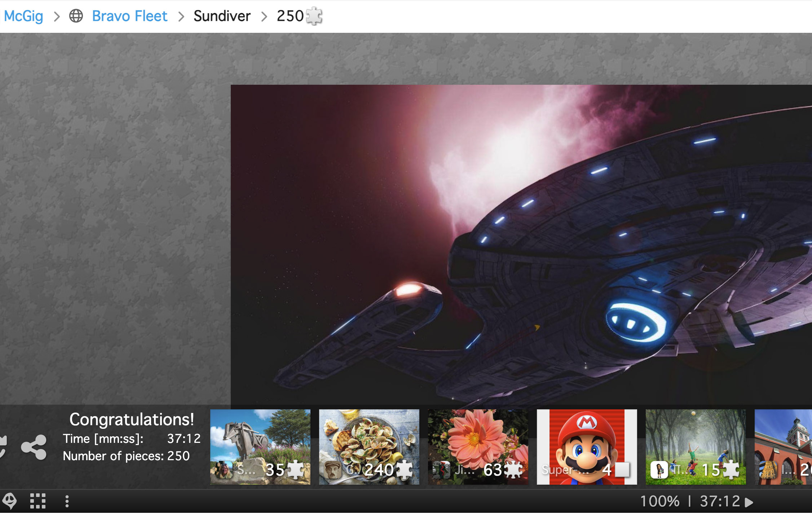This screenshot has width=812, height=515.
Task: Click the Number of pieces: 250 line
Action: point(126,456)
